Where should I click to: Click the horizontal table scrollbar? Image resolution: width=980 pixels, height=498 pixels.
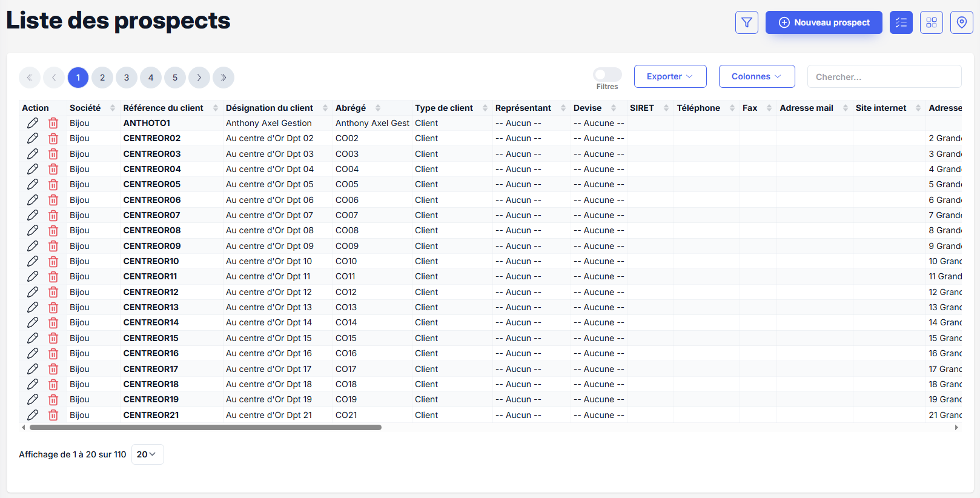coord(205,428)
